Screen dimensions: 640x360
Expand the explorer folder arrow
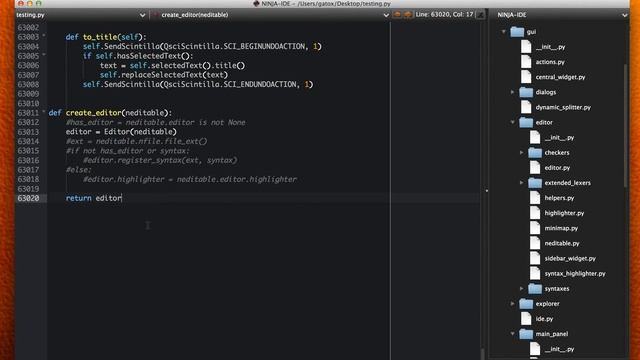click(x=513, y=303)
